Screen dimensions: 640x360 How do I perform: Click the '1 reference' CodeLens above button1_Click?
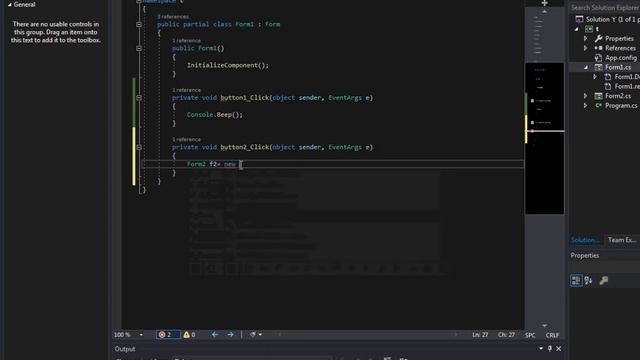[x=186, y=90]
